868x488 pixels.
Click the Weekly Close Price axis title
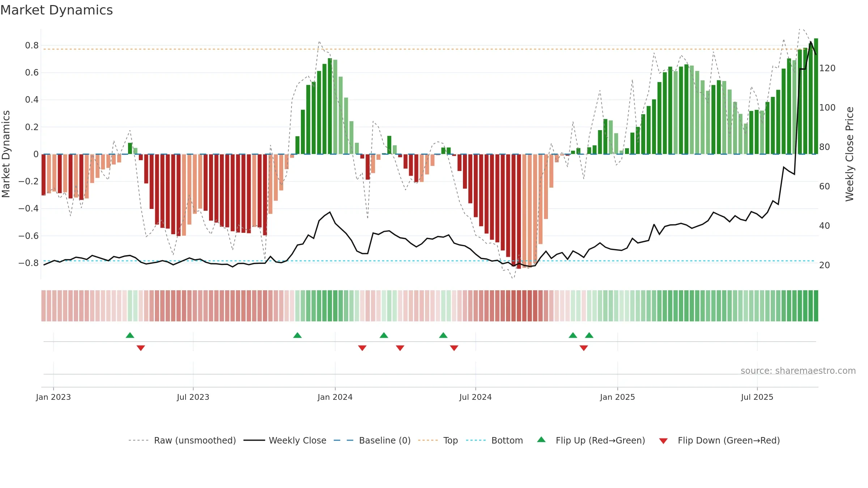850,154
